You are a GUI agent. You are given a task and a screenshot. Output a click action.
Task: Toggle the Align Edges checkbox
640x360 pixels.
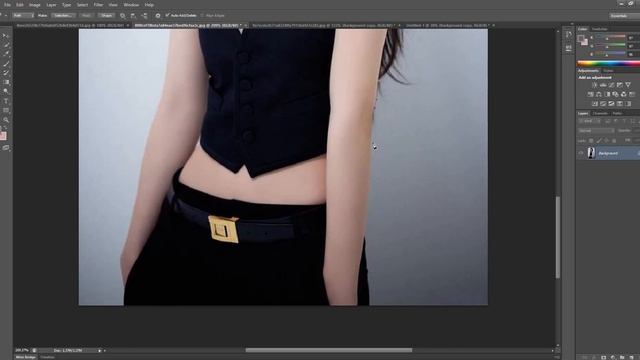coord(202,16)
